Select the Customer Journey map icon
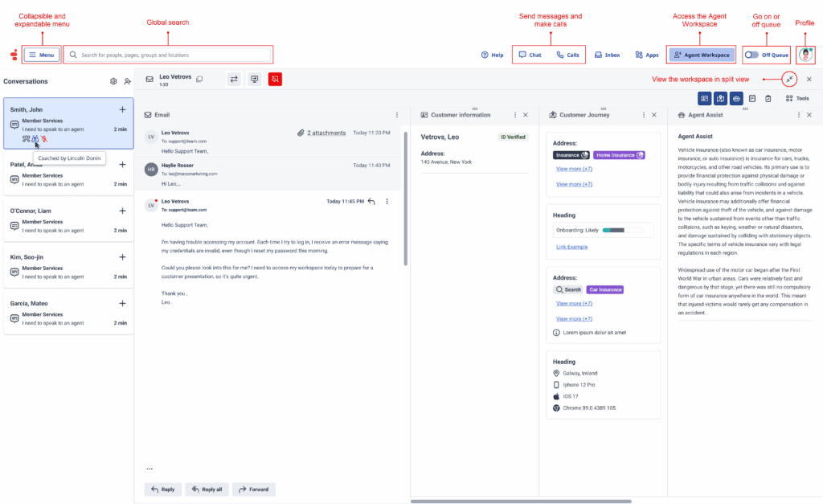Screen dimensions: 823x504 tap(720, 98)
